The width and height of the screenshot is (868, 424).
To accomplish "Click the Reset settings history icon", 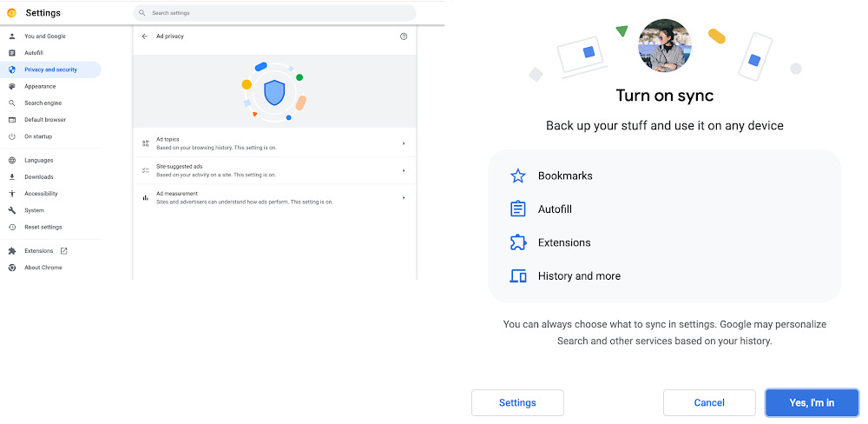I will pos(12,228).
